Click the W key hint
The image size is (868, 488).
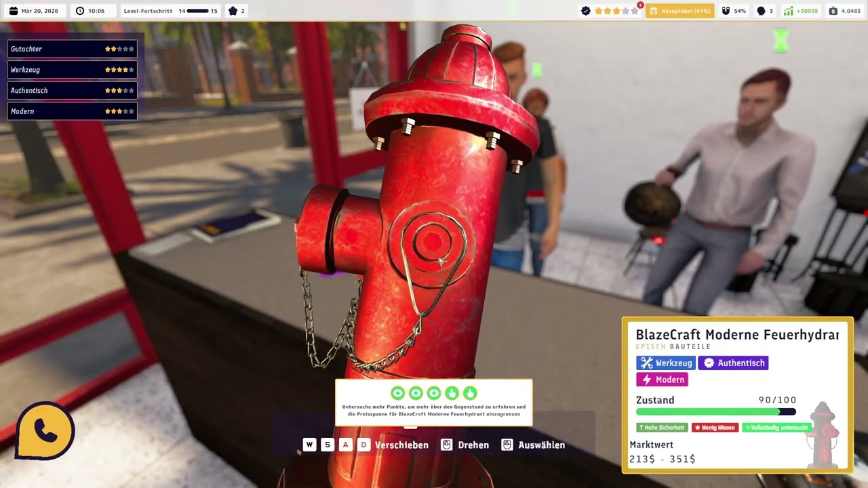pyautogui.click(x=309, y=445)
